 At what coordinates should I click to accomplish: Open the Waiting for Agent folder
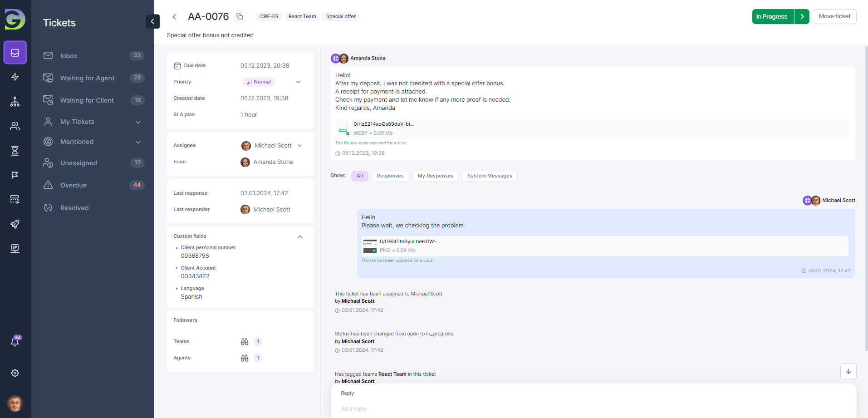(x=87, y=78)
